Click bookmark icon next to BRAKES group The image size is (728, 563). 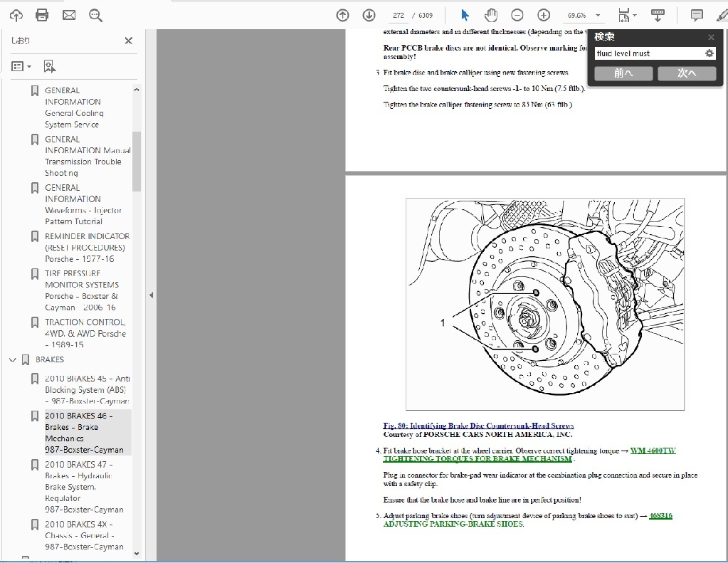click(26, 359)
